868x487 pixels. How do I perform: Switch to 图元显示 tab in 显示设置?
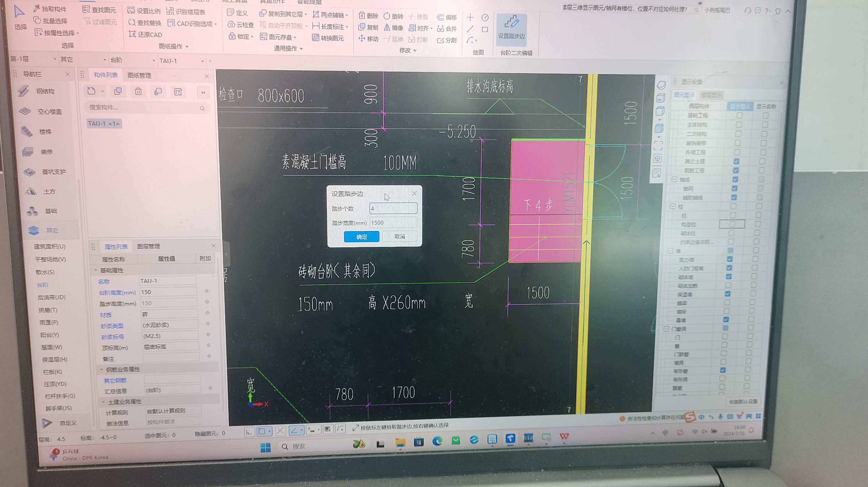684,95
